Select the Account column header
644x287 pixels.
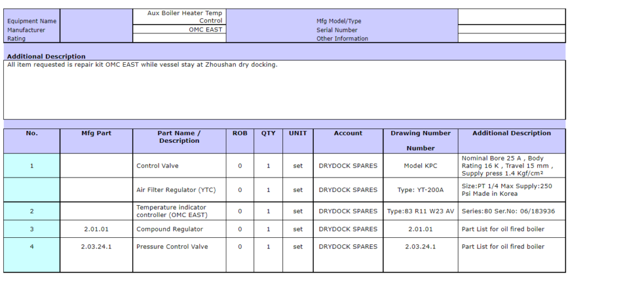point(348,133)
